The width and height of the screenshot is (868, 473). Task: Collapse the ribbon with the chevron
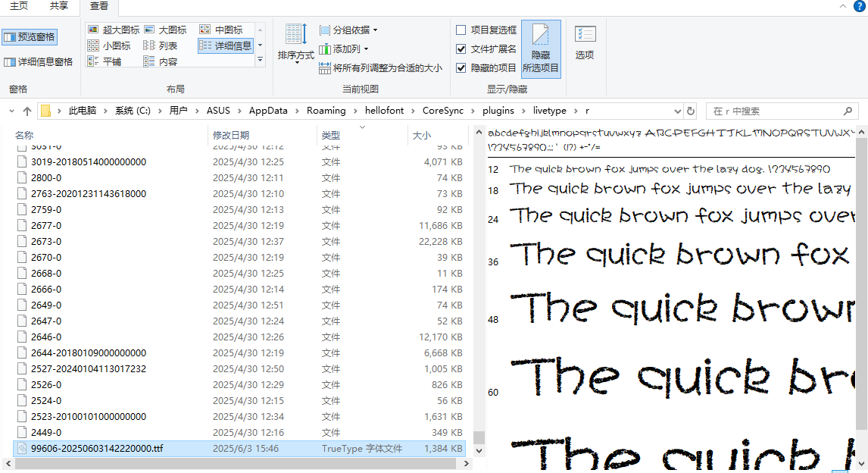[x=842, y=6]
